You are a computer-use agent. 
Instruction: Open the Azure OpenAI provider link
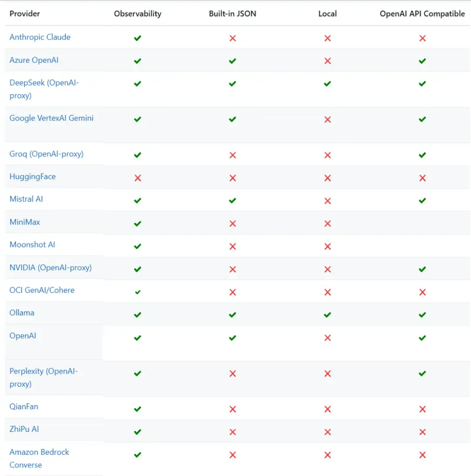click(34, 60)
